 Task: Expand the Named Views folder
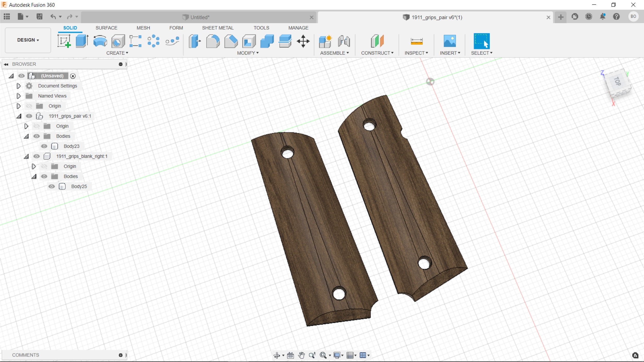click(x=18, y=96)
